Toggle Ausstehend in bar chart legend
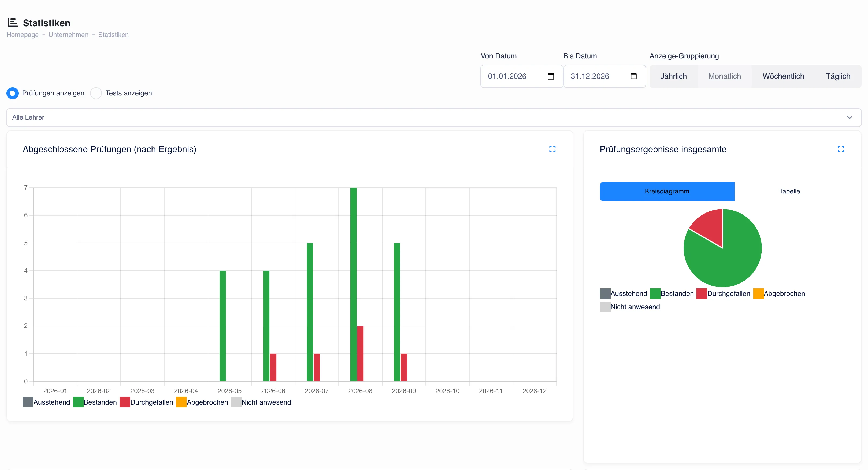Screen dimensions: 868x470 [x=46, y=402]
